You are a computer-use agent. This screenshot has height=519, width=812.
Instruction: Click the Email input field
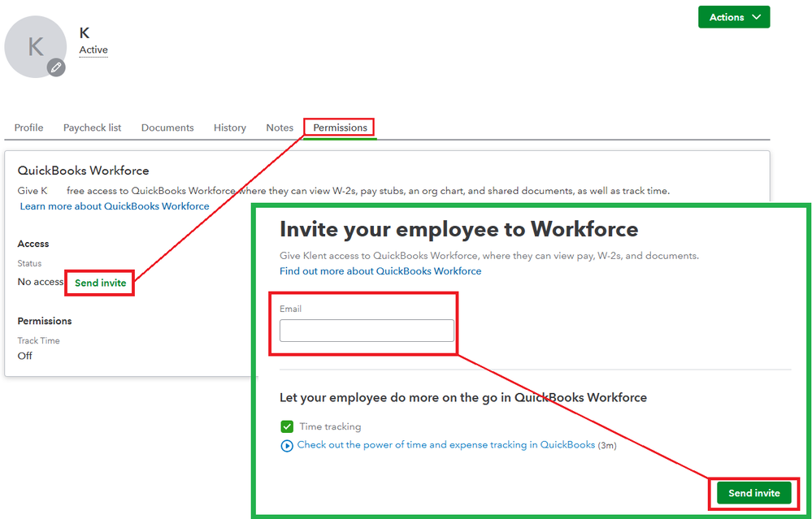(367, 331)
